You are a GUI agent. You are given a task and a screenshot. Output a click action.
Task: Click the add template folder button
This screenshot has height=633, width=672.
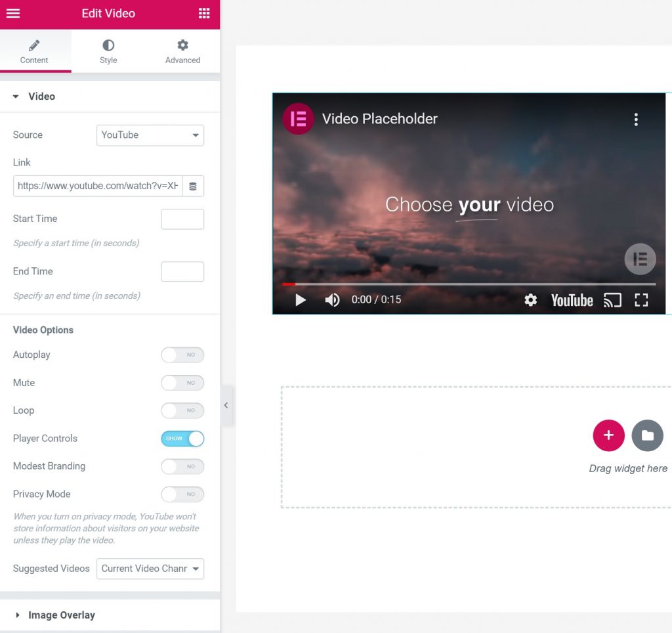(647, 435)
